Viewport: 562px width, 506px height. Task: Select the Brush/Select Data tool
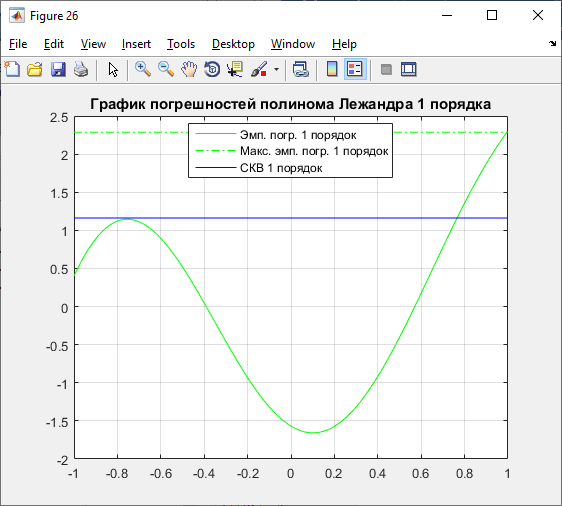click(x=259, y=69)
